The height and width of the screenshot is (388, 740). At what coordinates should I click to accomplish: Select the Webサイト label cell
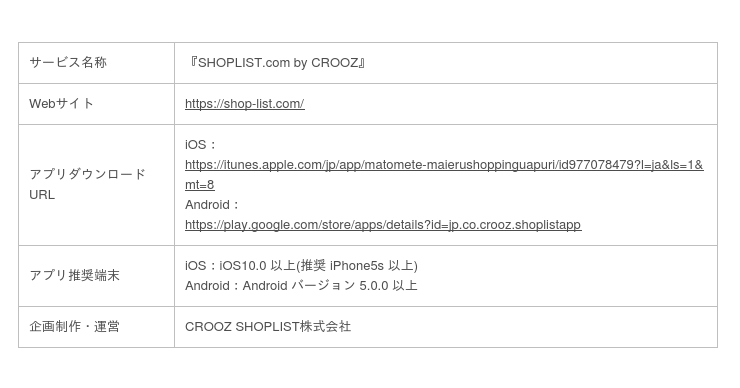[x=96, y=104]
